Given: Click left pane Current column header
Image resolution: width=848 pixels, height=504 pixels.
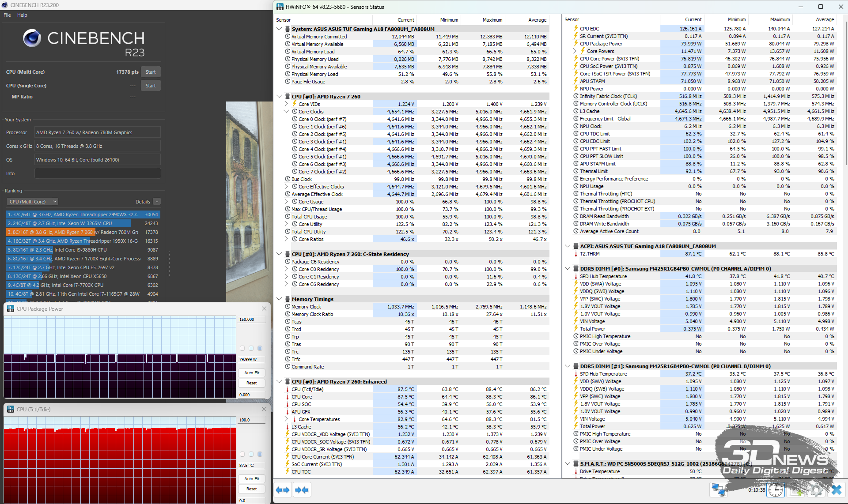Looking at the screenshot, I should pyautogui.click(x=395, y=20).
